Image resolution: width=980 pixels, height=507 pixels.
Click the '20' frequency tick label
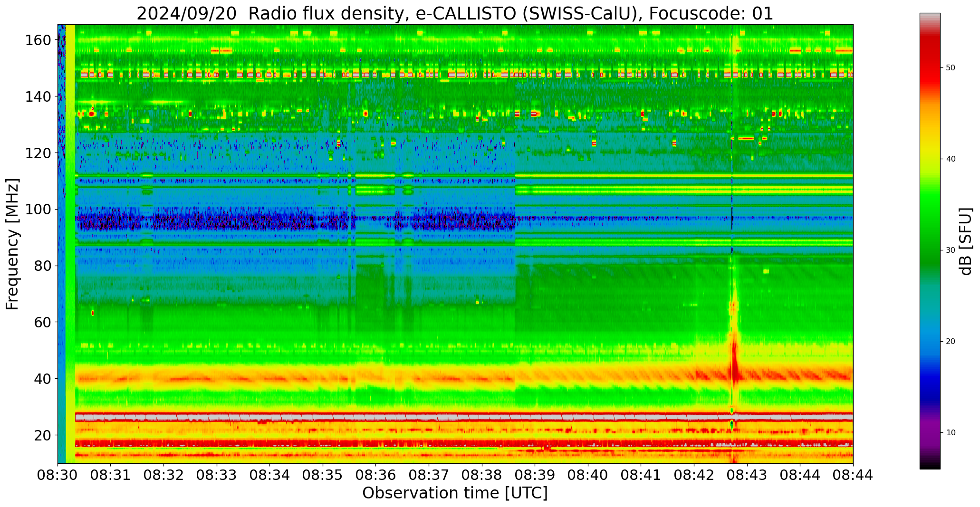[43, 435]
